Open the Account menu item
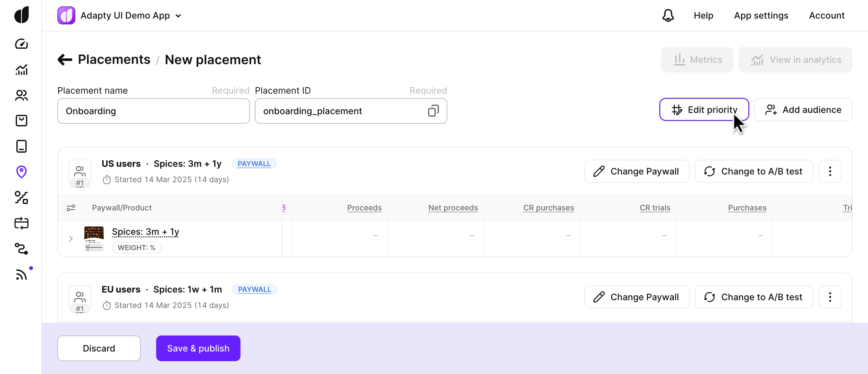 (827, 15)
